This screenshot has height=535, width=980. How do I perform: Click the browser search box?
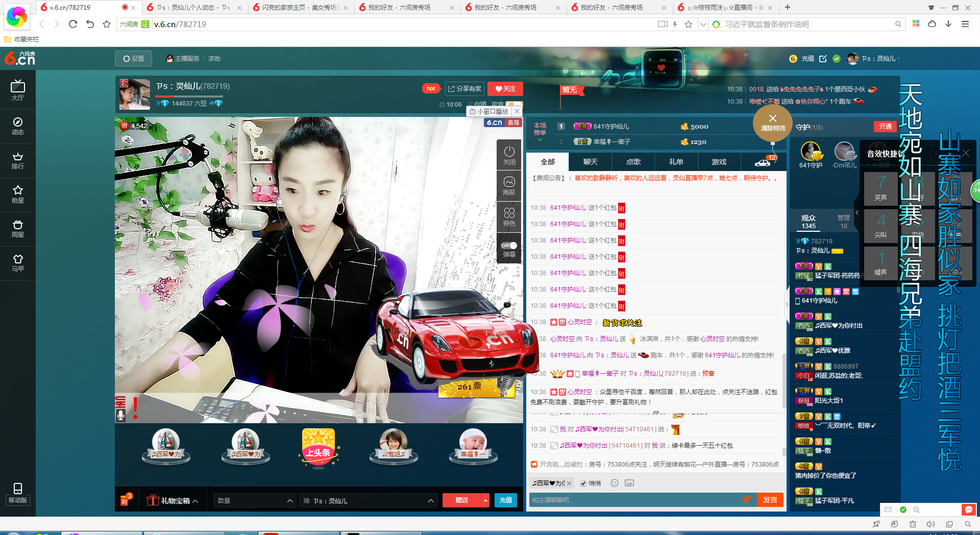point(805,24)
